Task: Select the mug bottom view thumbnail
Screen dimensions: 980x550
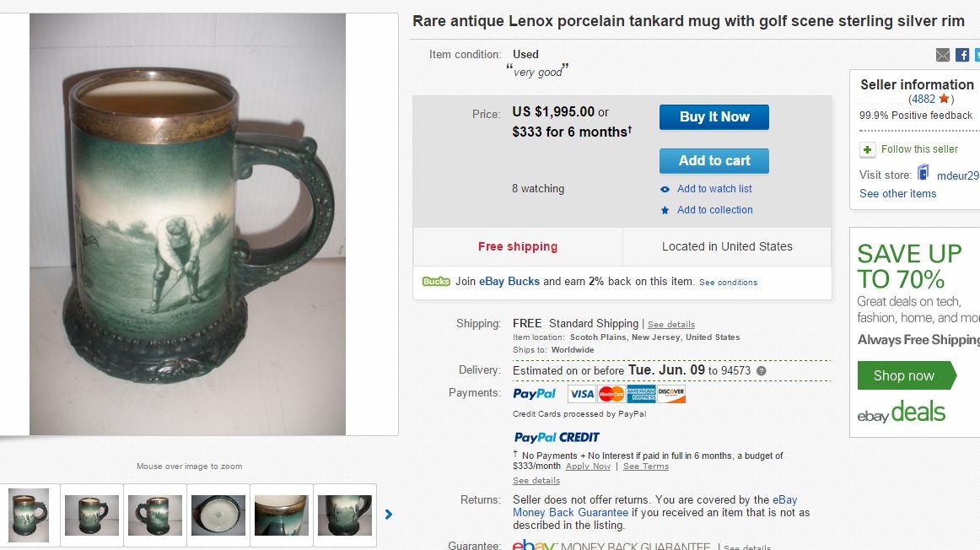Action: [218, 514]
